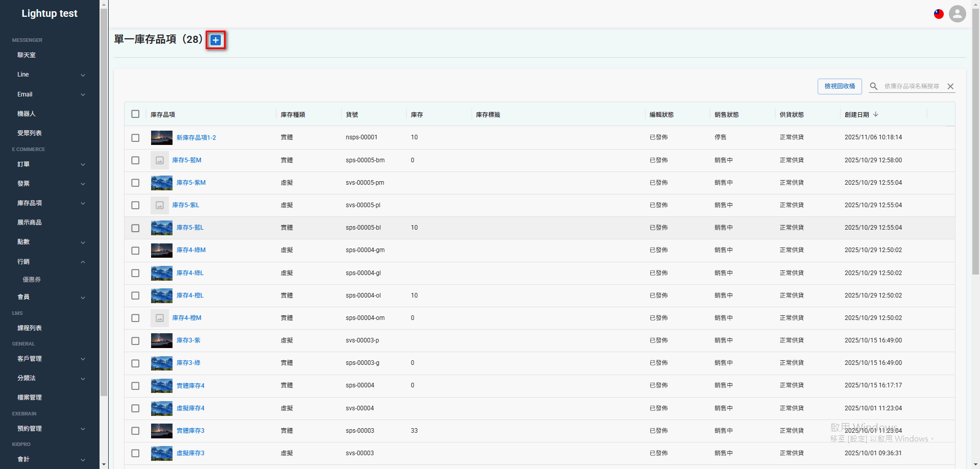Image resolution: width=980 pixels, height=469 pixels.
Task: Select all rows with header checkbox
Action: (x=135, y=114)
